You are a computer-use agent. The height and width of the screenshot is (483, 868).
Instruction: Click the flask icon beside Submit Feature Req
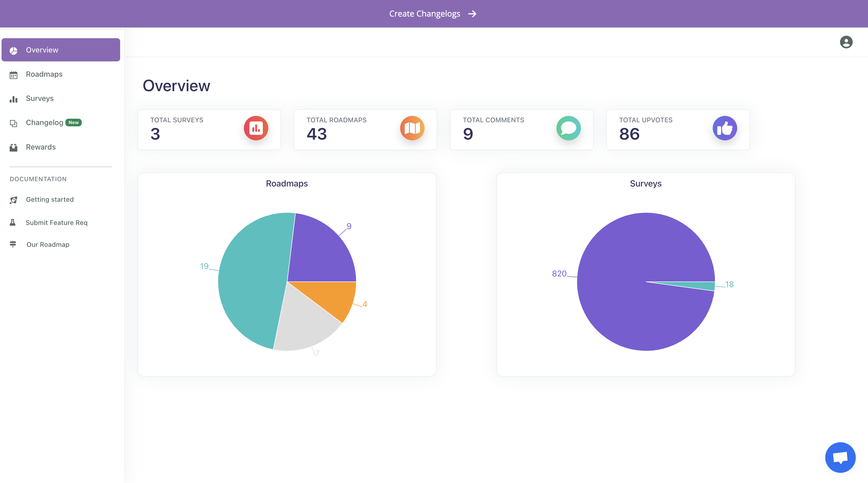tap(13, 223)
